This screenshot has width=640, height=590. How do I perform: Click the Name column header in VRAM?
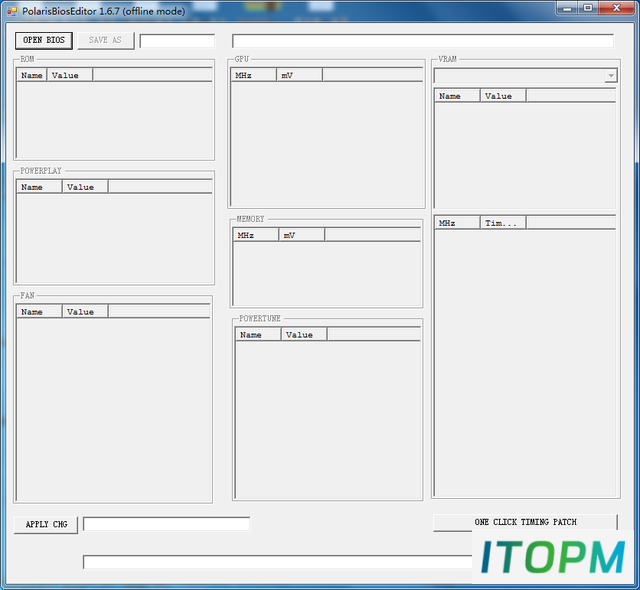(x=457, y=96)
